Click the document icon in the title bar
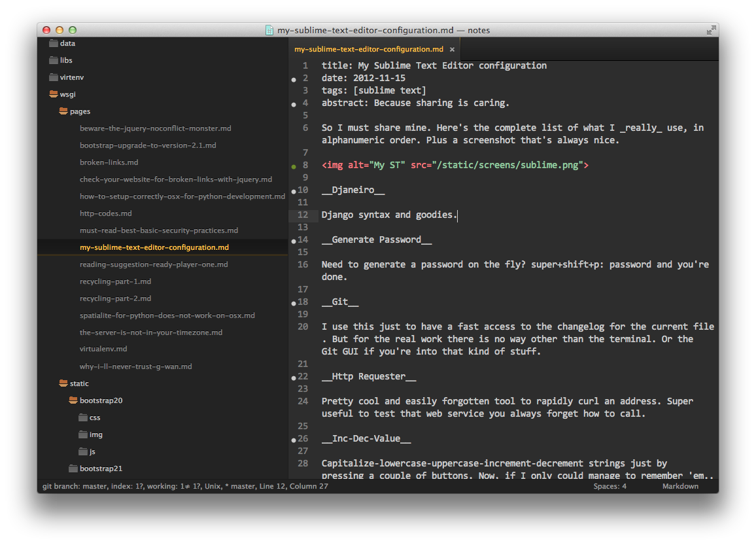The image size is (756, 545). [x=269, y=30]
